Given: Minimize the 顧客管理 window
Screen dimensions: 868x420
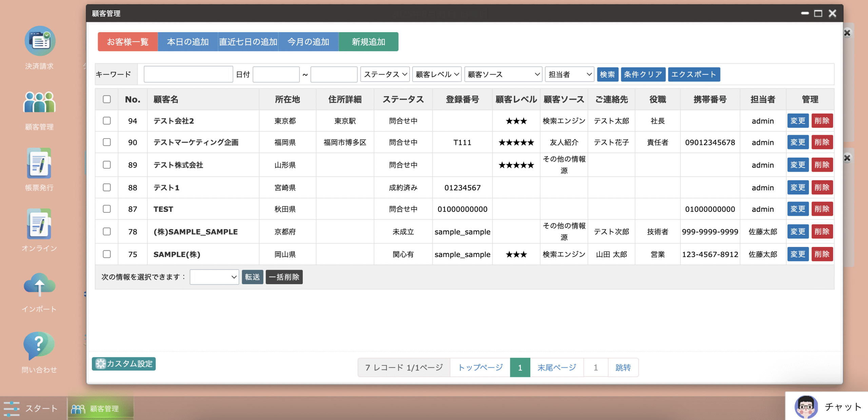Looking at the screenshot, I should tap(805, 14).
